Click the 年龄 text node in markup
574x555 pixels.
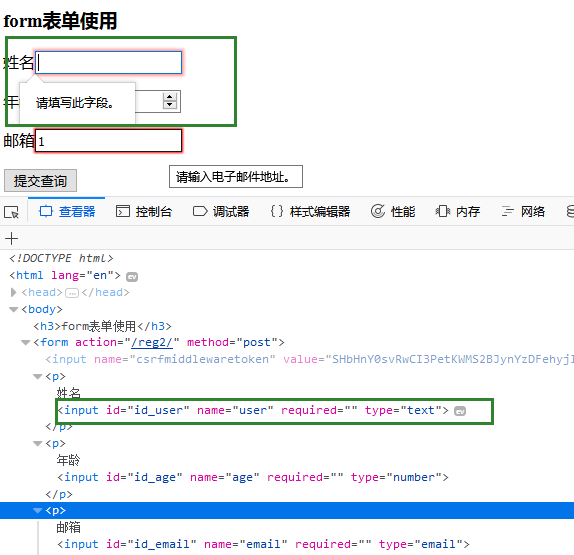68,460
